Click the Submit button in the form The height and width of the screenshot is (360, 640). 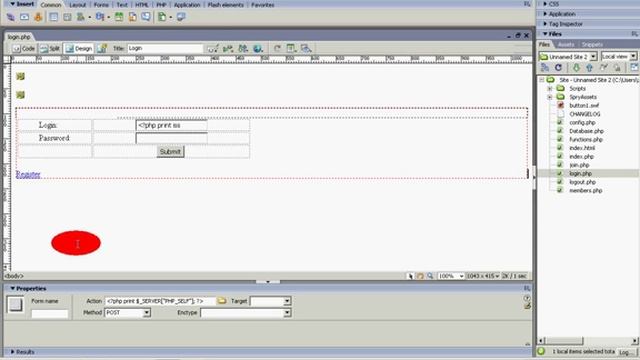click(x=170, y=152)
